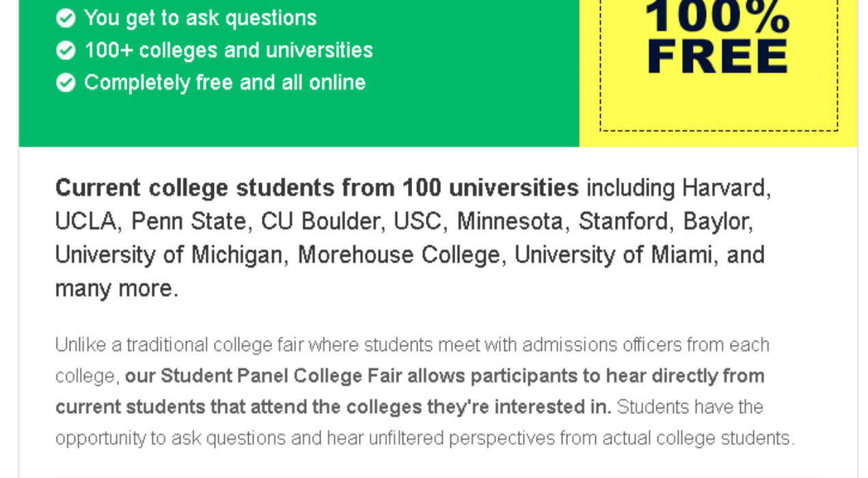Click the checkmark beside "Completely free and all online"

[66, 83]
